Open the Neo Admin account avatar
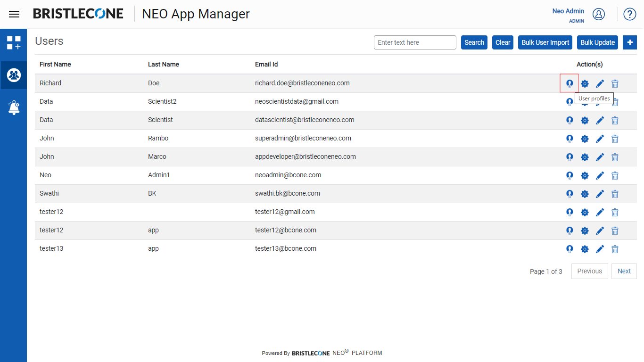The width and height of the screenshot is (644, 362). tap(599, 14)
